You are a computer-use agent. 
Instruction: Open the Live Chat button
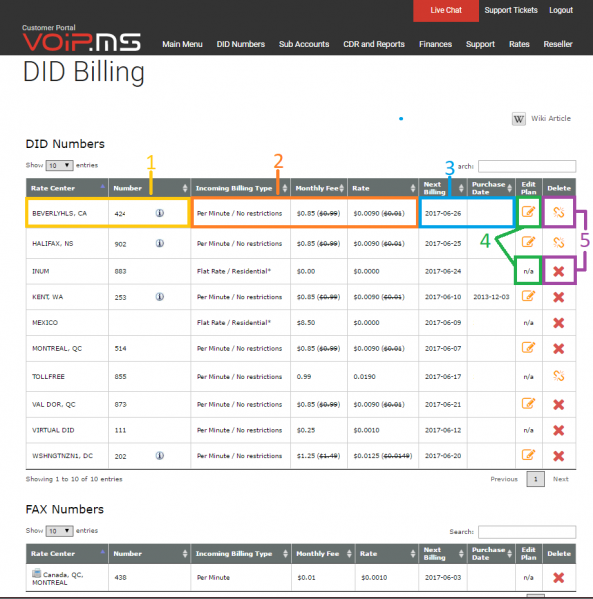point(446,11)
